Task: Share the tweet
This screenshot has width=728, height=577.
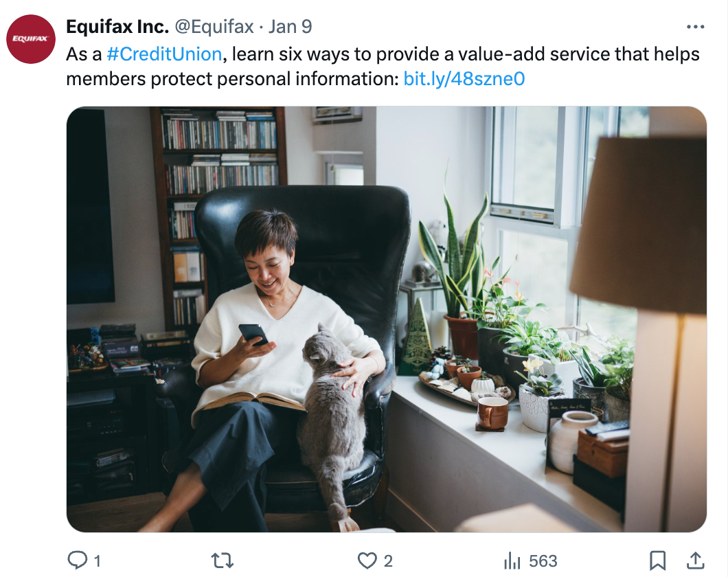Action: [x=696, y=561]
